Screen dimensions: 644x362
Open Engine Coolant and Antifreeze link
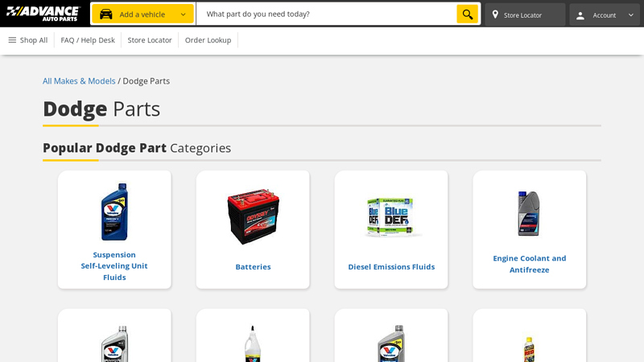coord(530,264)
